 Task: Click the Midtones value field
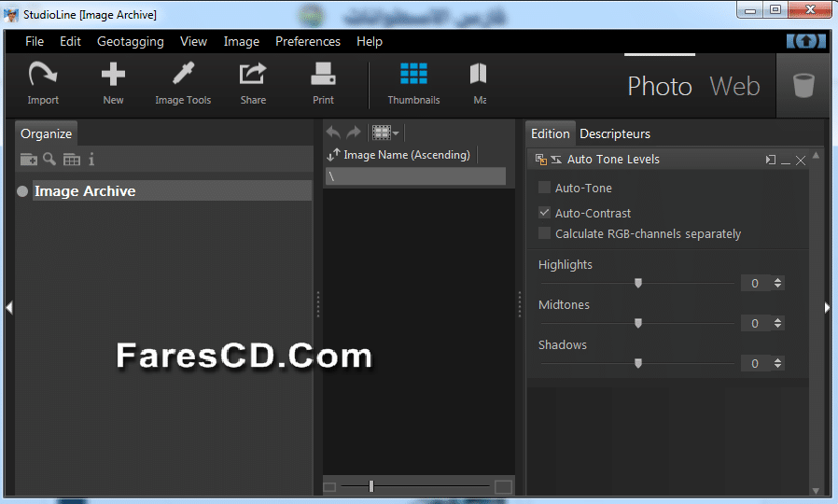tap(756, 323)
